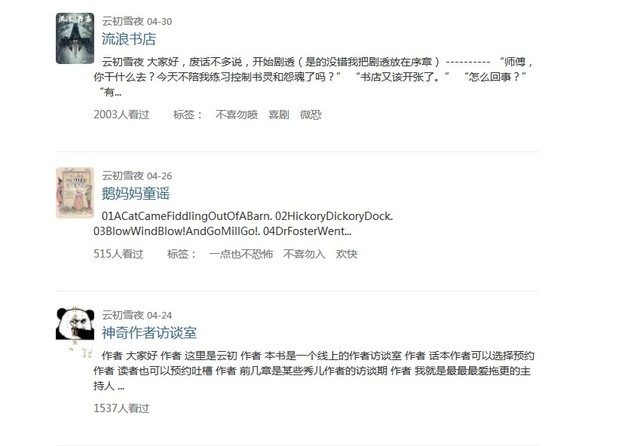Click author name 云初雪夜 dated 04-24
Image resolution: width=640 pixels, height=446 pixels.
click(x=123, y=315)
